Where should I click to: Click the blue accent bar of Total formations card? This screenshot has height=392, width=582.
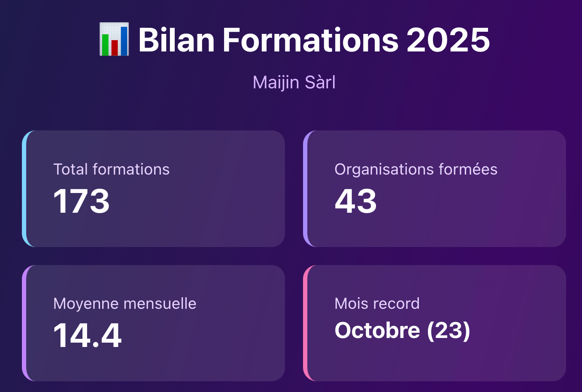(x=24, y=189)
